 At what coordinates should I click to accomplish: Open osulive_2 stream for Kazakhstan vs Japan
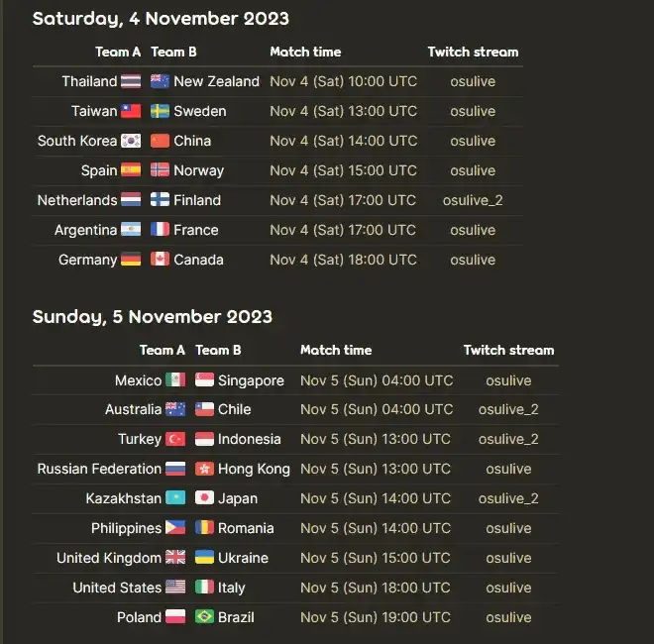pos(508,498)
